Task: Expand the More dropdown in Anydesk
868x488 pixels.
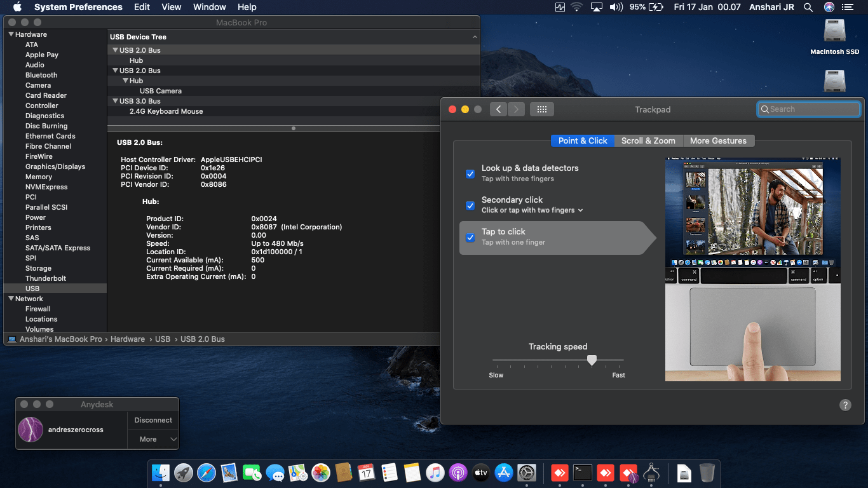Action: click(x=153, y=439)
